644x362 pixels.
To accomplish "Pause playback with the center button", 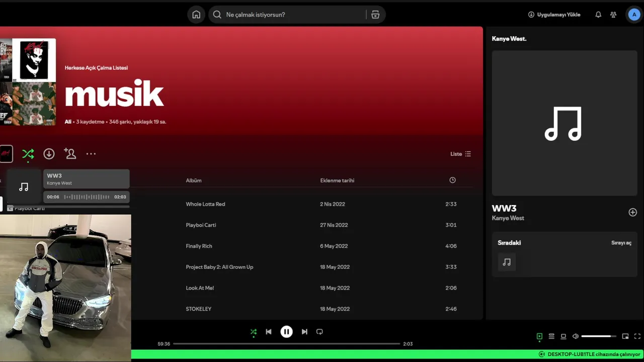I will coord(286,332).
